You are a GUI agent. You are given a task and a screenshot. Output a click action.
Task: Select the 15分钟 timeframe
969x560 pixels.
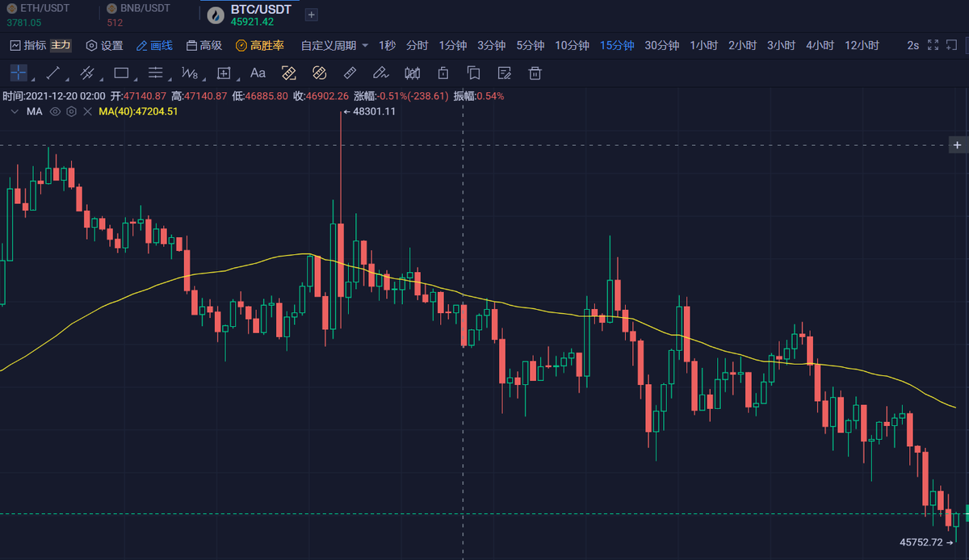pyautogui.click(x=617, y=45)
